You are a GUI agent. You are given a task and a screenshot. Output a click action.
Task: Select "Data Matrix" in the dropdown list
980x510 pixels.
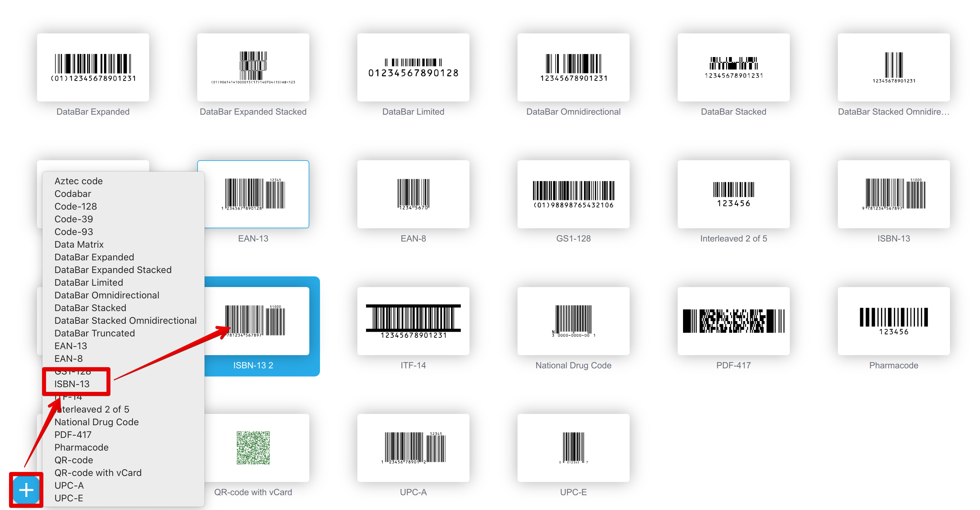(x=79, y=244)
